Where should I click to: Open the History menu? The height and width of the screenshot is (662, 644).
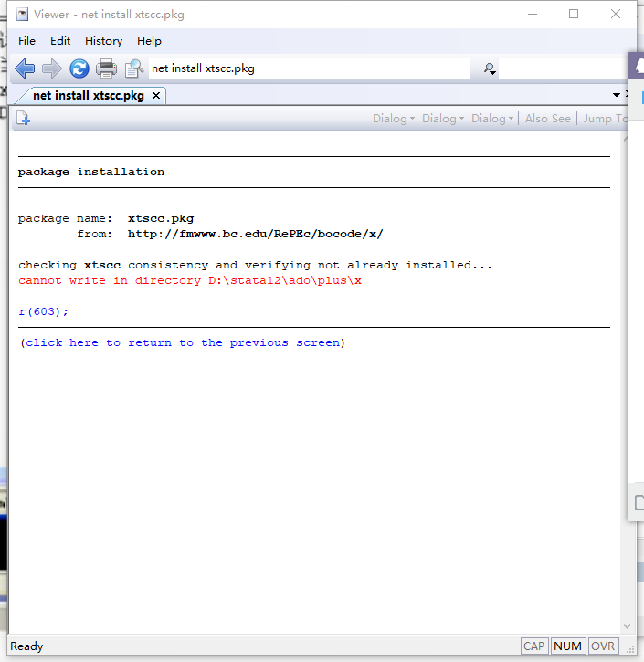pyautogui.click(x=103, y=41)
